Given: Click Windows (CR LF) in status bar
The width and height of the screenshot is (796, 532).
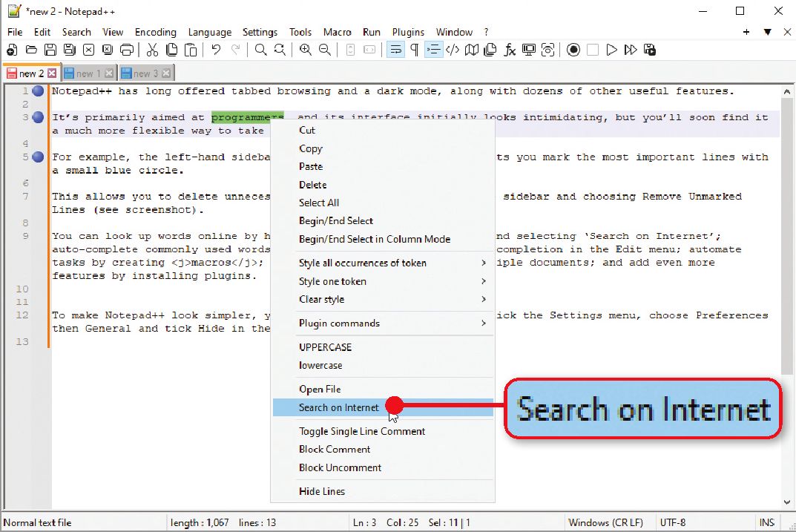Looking at the screenshot, I should [x=605, y=522].
